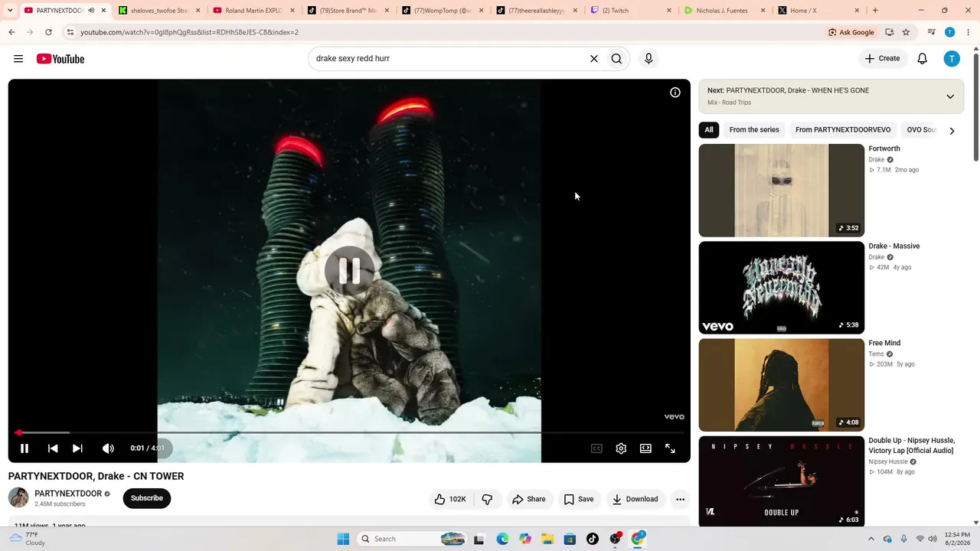
Task: Open YouTube notifications bell
Action: [923, 59]
